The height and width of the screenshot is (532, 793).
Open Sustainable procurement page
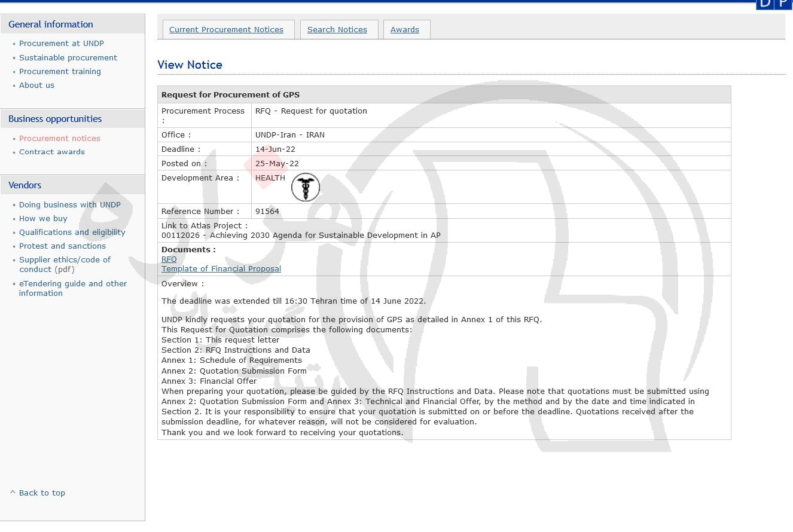coord(68,57)
